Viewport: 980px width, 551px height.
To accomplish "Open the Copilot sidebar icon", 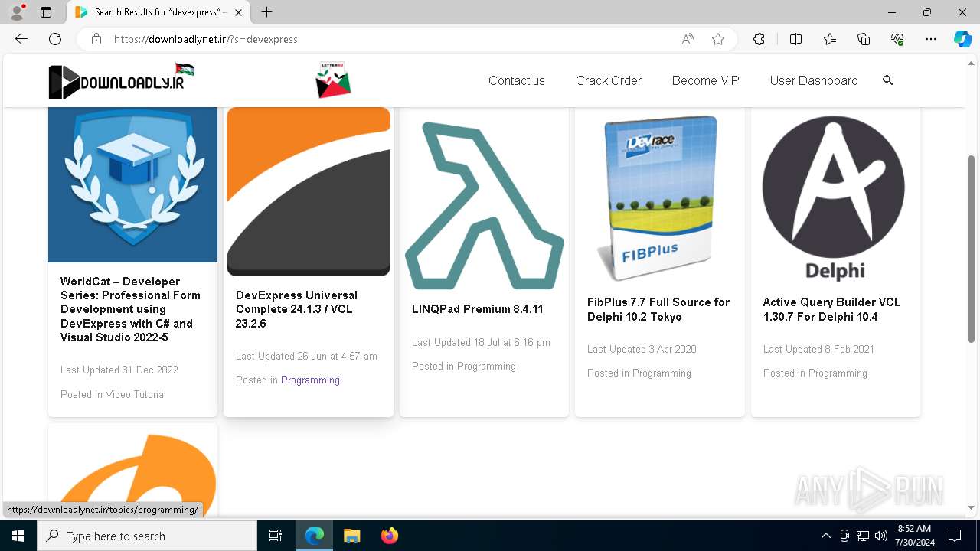I will 962,39.
